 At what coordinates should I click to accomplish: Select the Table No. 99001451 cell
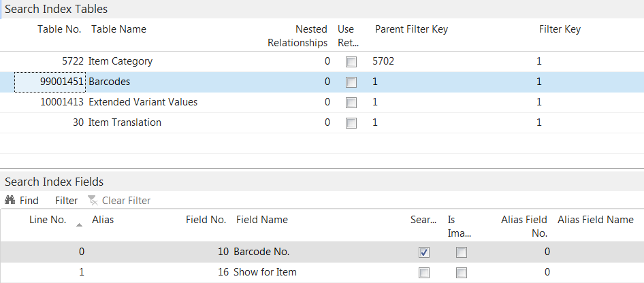(x=50, y=82)
